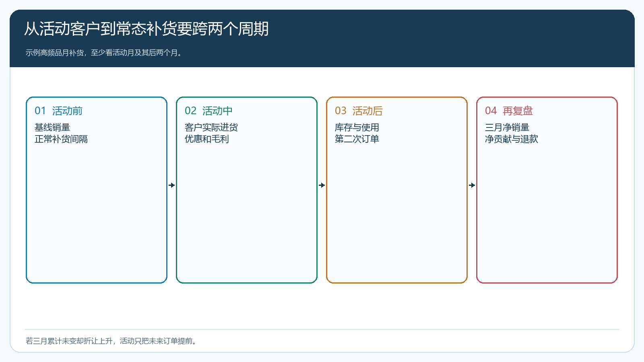The width and height of the screenshot is (644, 362).
Task: Select the text 客户实际进货
Action: (211, 128)
